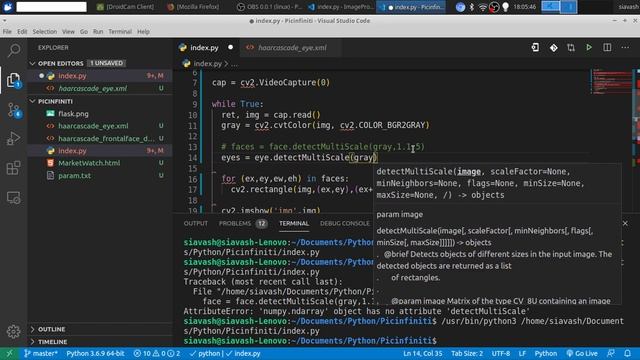The width and height of the screenshot is (640, 360).
Task: Switch to the Terminal panel tab
Action: [x=294, y=223]
